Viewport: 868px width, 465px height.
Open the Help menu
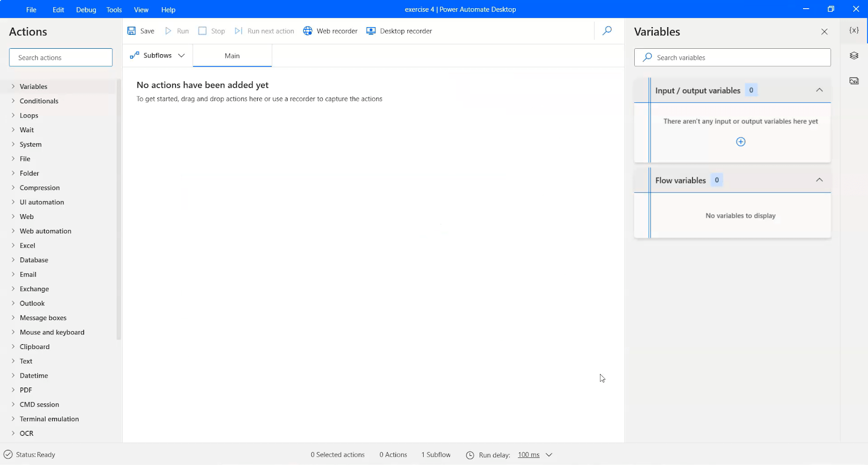[168, 9]
